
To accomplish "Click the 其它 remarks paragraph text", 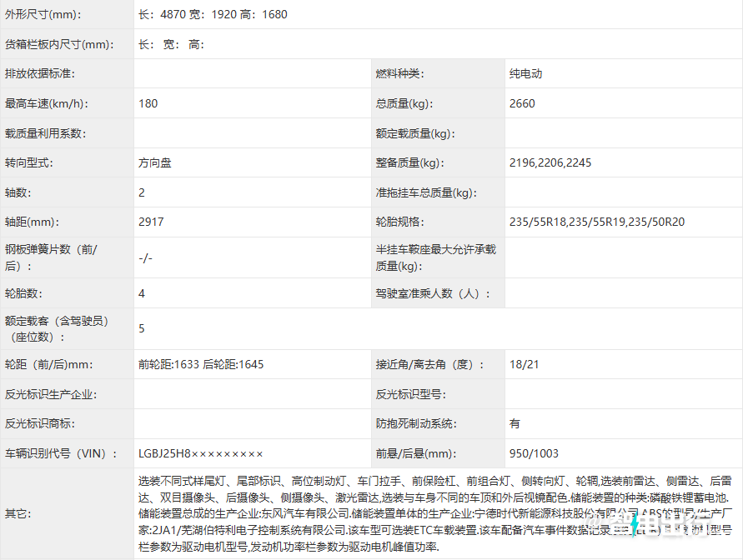I will point(434,513).
